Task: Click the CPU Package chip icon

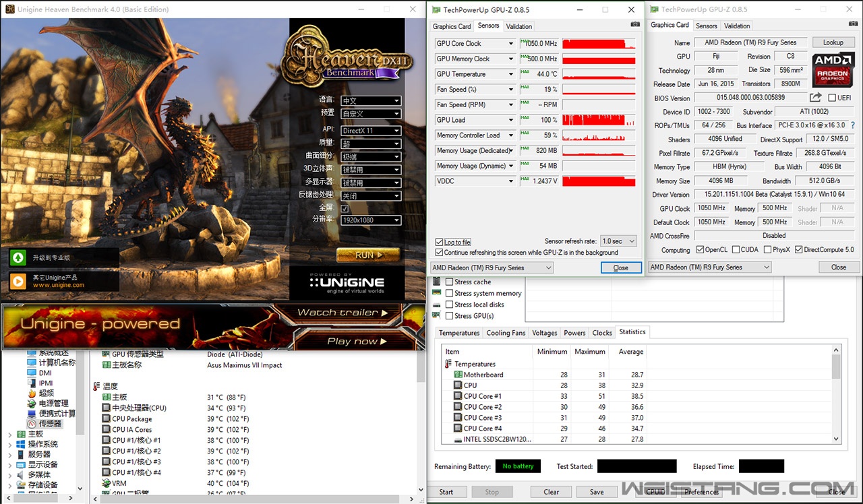Action: [106, 418]
